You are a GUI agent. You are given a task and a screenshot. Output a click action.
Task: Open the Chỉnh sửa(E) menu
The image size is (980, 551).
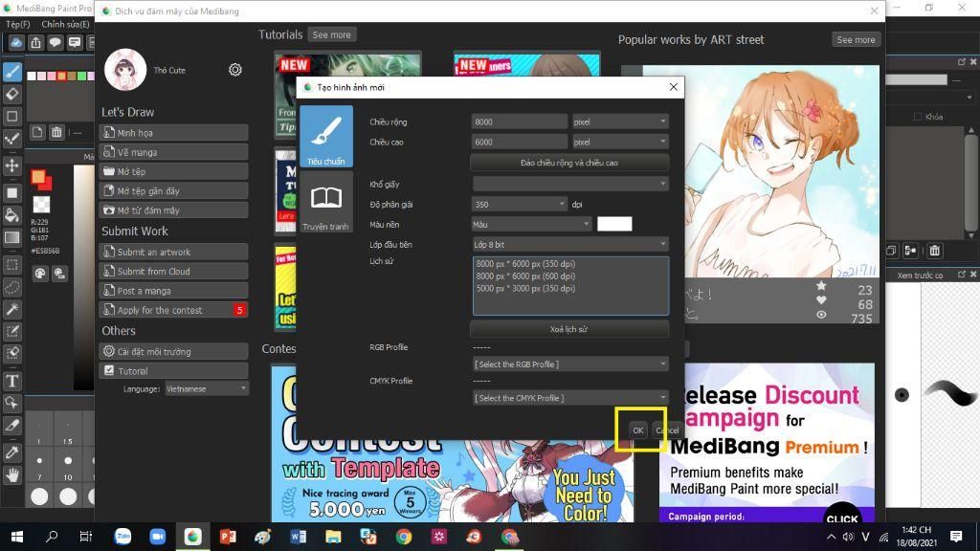(x=66, y=24)
